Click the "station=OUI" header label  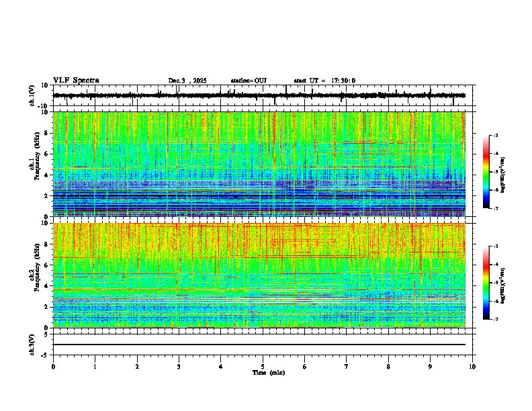tap(249, 81)
